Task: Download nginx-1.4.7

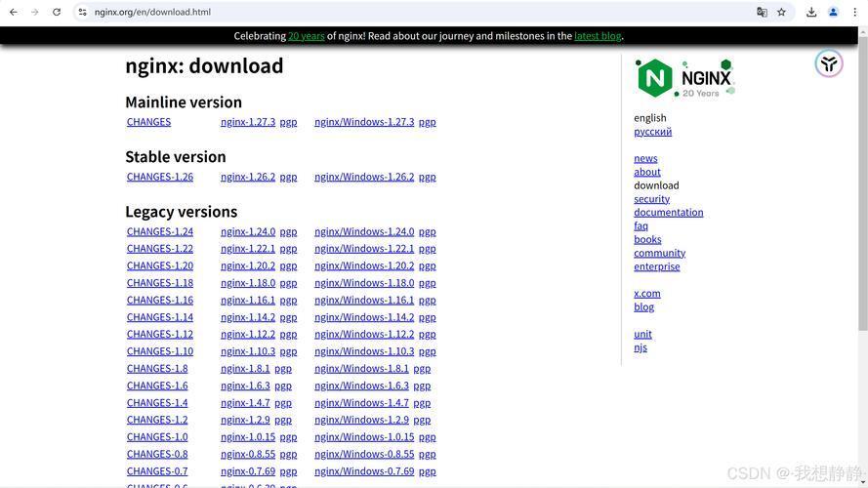Action: click(x=245, y=403)
